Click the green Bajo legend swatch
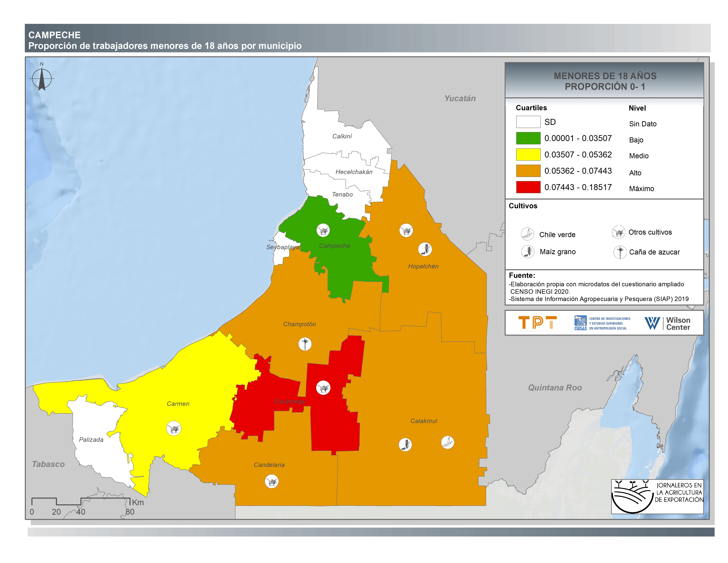Image resolution: width=728 pixels, height=563 pixels. pos(528,138)
